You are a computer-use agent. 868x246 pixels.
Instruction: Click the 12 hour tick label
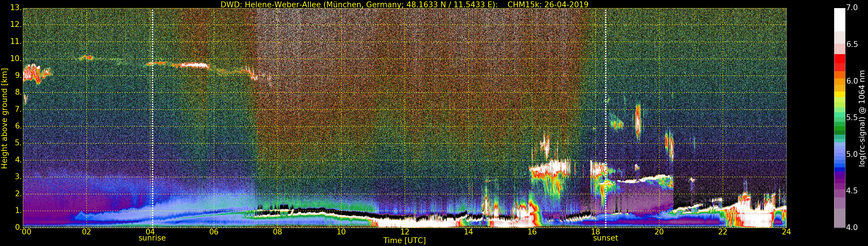pos(405,232)
